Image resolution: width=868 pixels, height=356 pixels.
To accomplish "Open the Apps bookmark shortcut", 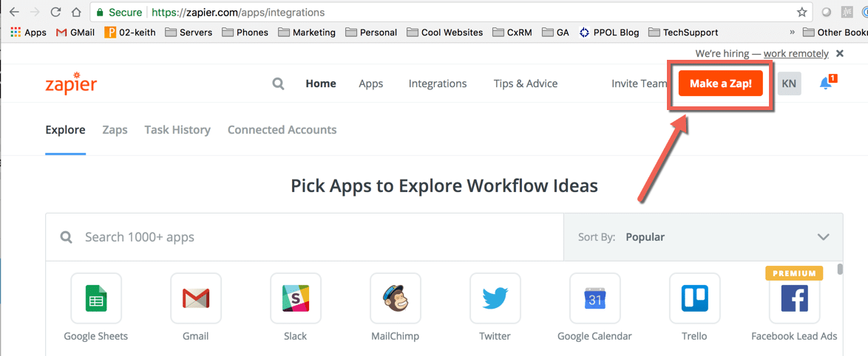I will 28,32.
